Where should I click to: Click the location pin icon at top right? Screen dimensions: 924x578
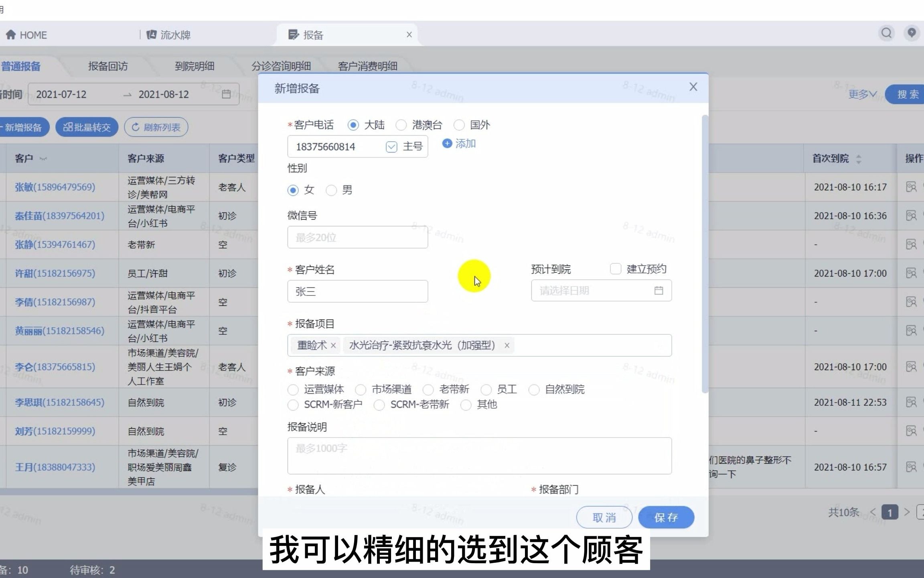tap(912, 33)
